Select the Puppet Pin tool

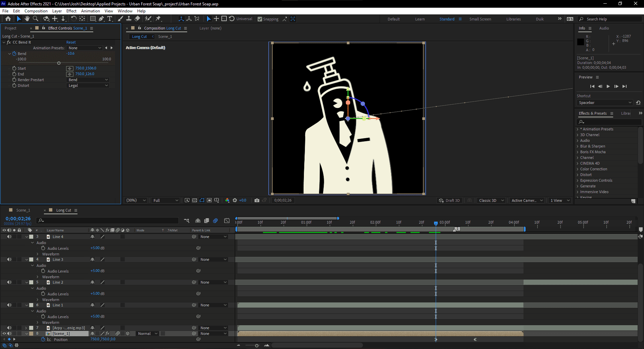tap(158, 19)
